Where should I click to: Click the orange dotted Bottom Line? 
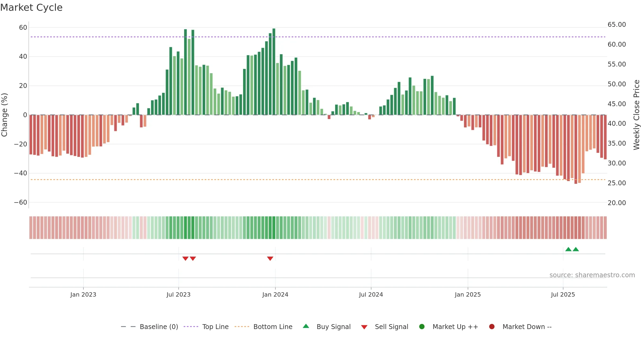[318, 180]
